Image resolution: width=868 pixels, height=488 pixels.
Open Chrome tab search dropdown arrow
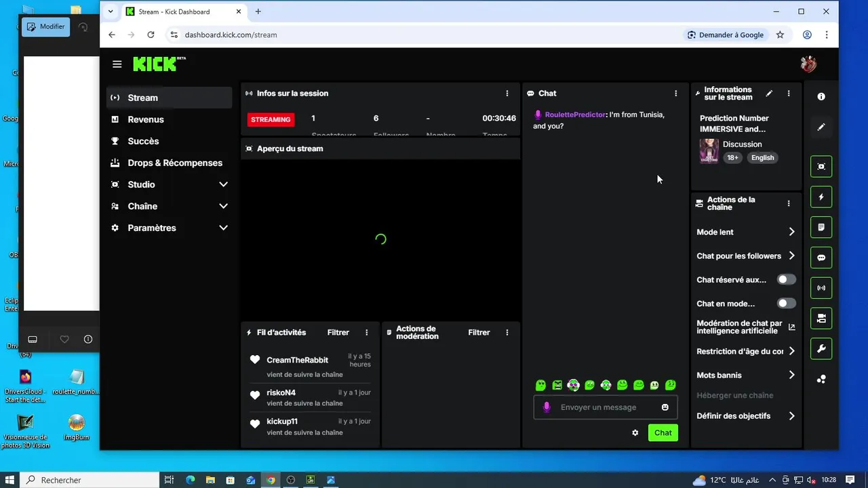[x=111, y=12]
